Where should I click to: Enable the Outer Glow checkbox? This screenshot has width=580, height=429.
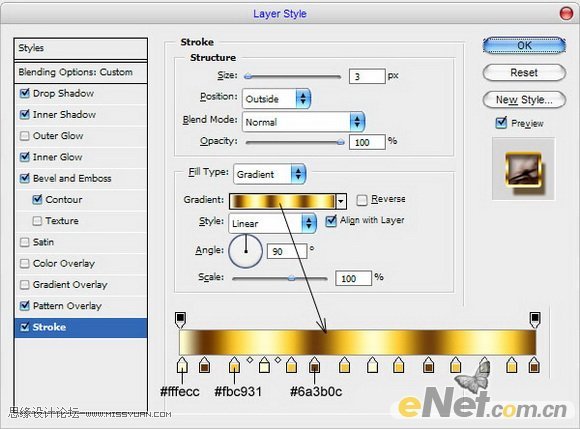(x=24, y=136)
